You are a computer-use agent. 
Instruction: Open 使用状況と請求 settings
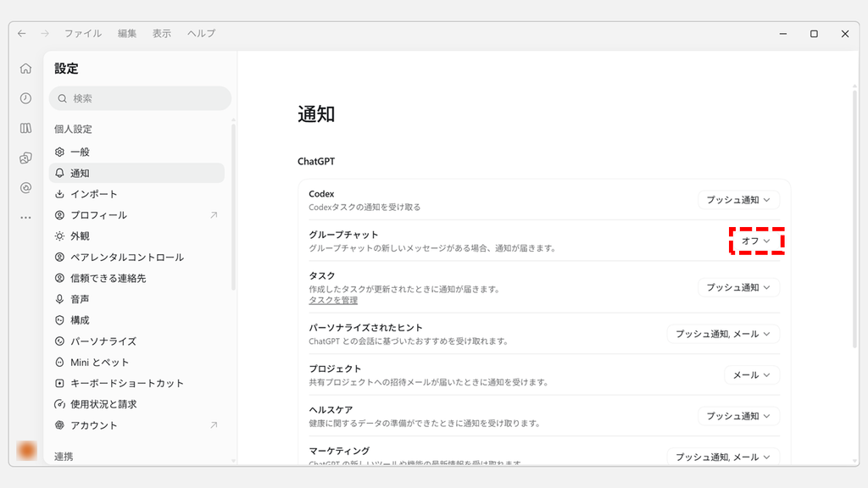point(136,404)
